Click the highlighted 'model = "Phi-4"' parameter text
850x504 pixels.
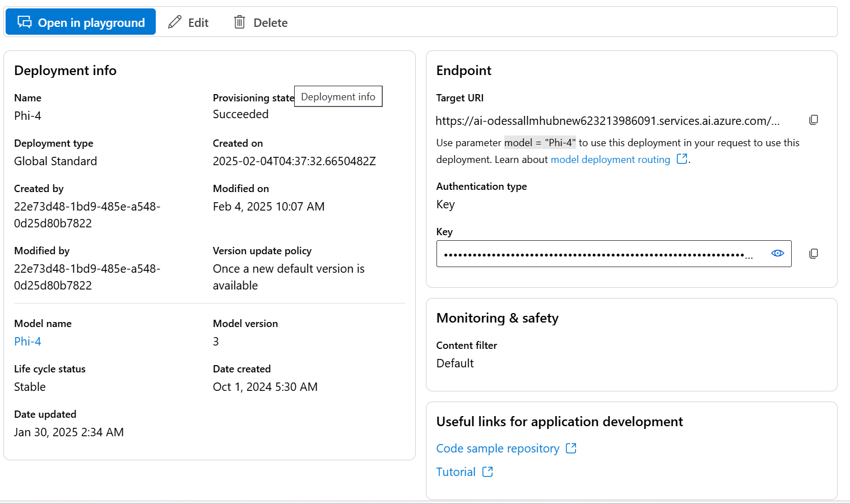pos(540,143)
